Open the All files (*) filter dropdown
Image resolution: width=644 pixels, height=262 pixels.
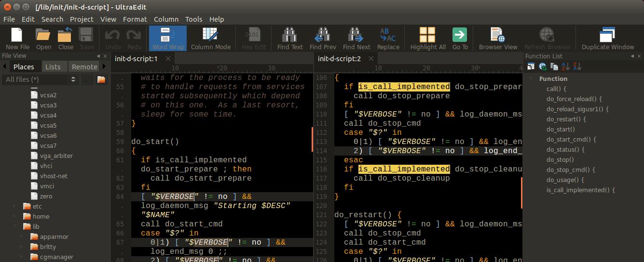tap(40, 79)
